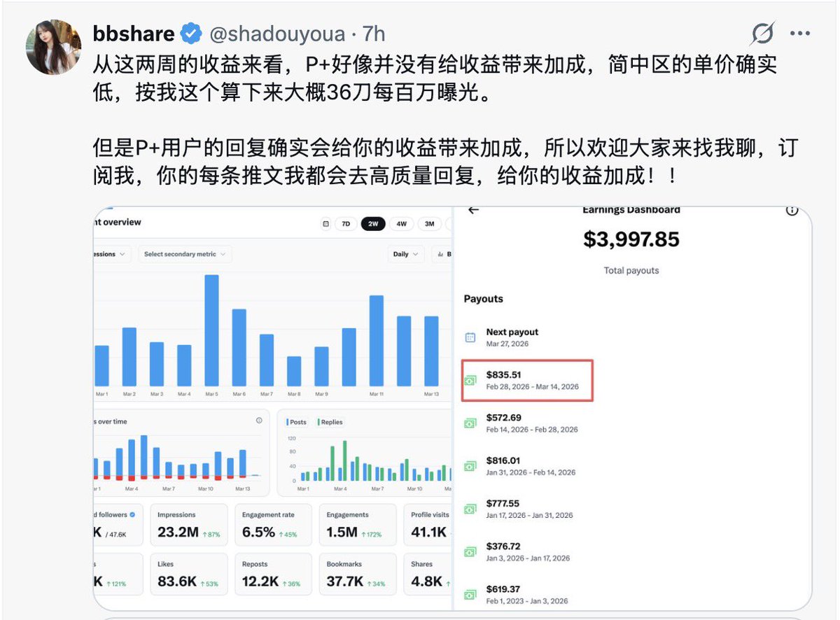Image resolution: width=840 pixels, height=620 pixels.
Task: Select the 4W period tab
Action: point(400,224)
